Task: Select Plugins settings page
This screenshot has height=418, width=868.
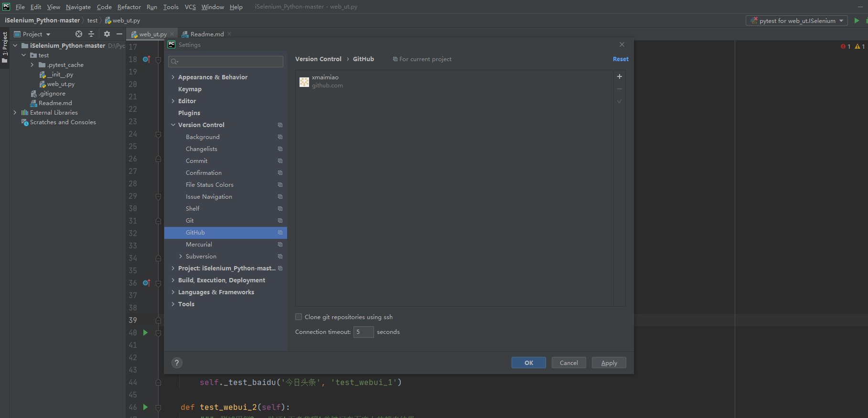Action: pyautogui.click(x=225, y=113)
